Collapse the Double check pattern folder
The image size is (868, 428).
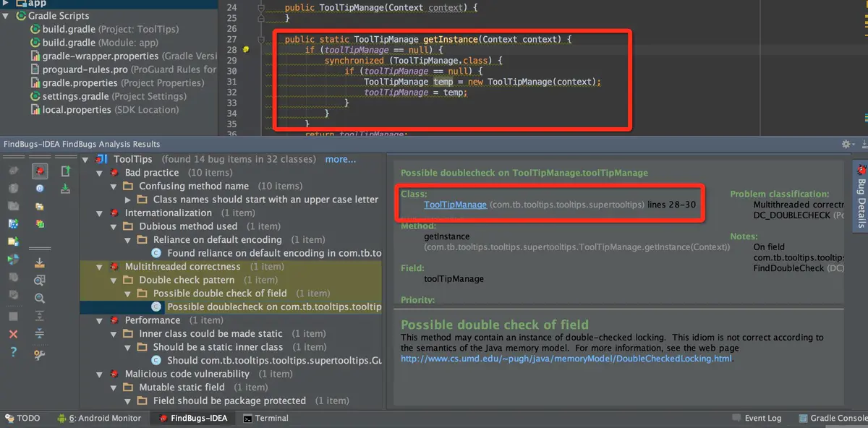(114, 280)
